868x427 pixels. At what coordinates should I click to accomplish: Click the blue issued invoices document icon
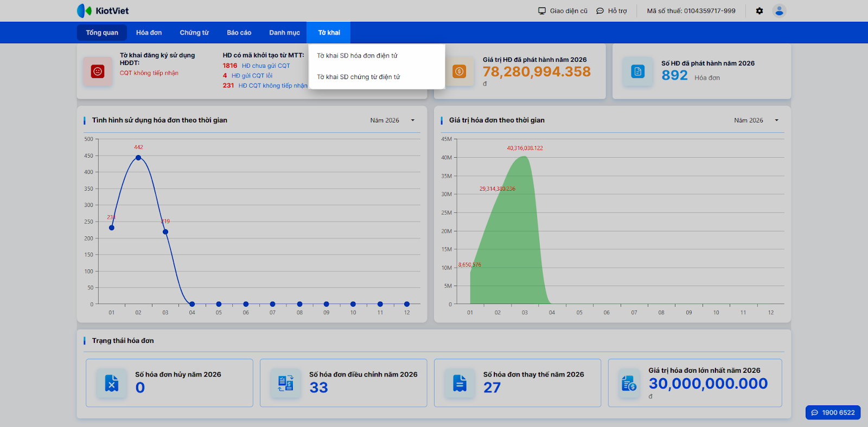[x=637, y=72]
